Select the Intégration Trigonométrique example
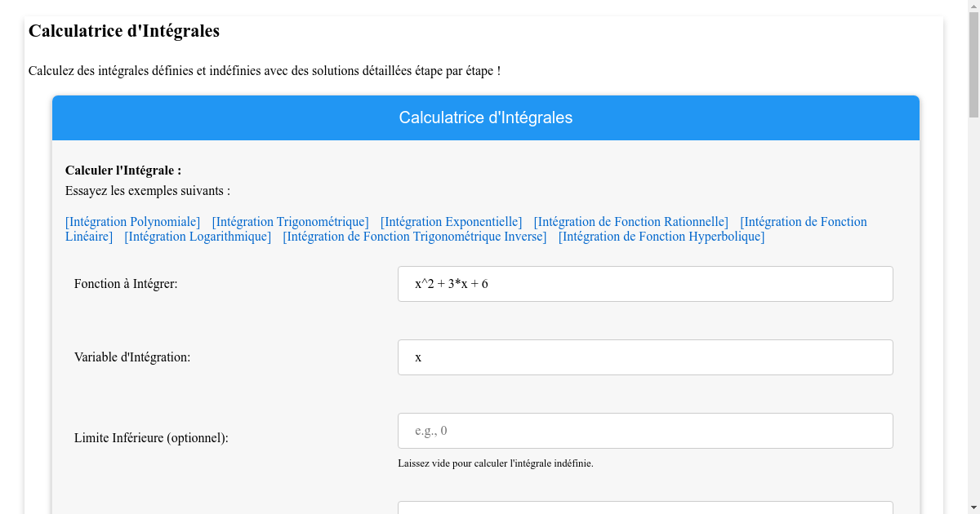The height and width of the screenshot is (514, 980). tap(290, 221)
